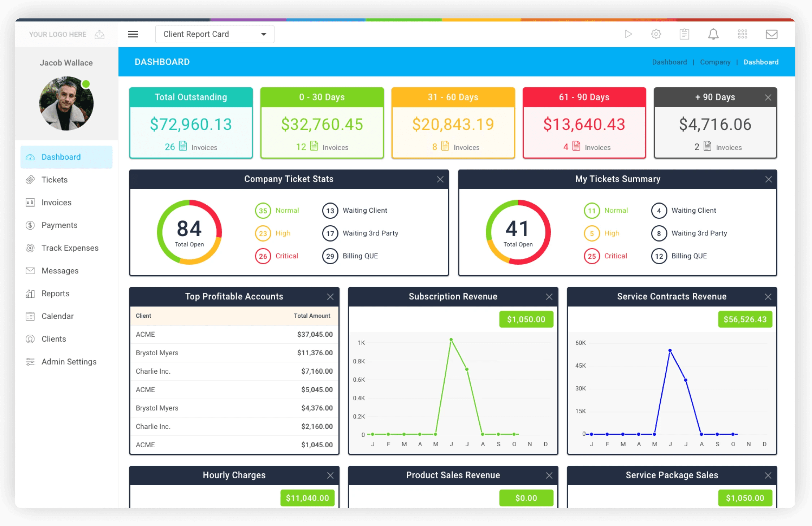Click the play icon in top toolbar
This screenshot has width=812, height=526.
click(x=628, y=34)
